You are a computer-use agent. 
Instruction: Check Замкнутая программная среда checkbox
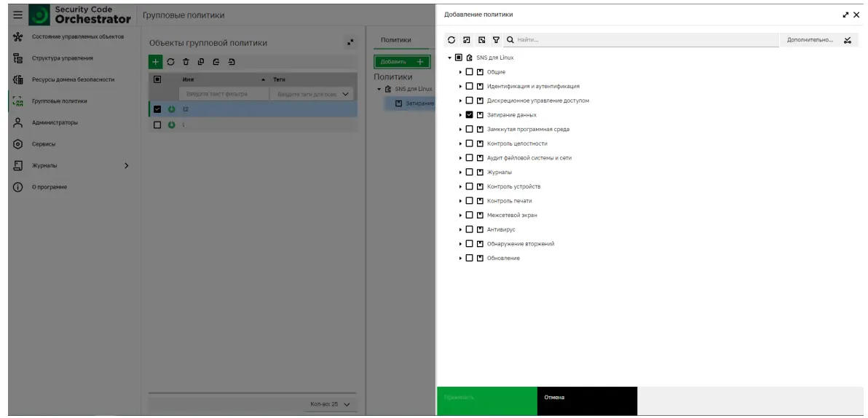pos(470,129)
